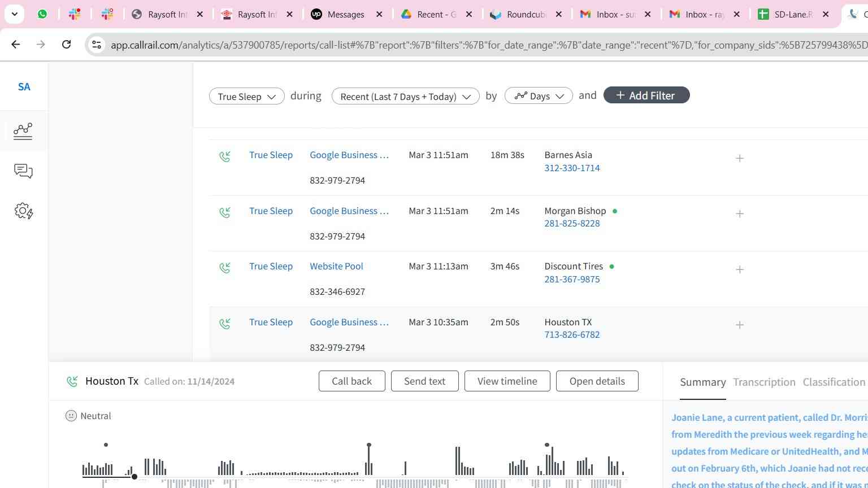The height and width of the screenshot is (488, 868).
Task: Click inbound call icon for Morgan Bishop row
Action: pos(225,212)
